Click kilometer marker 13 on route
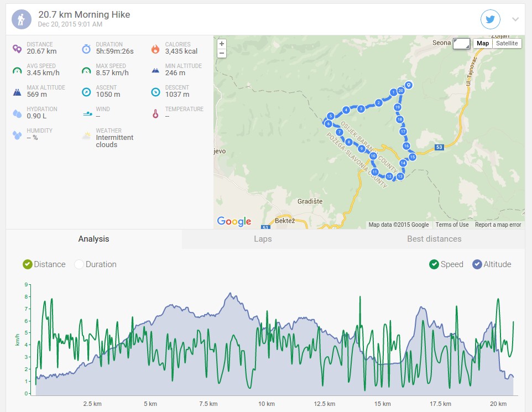 pos(400,176)
